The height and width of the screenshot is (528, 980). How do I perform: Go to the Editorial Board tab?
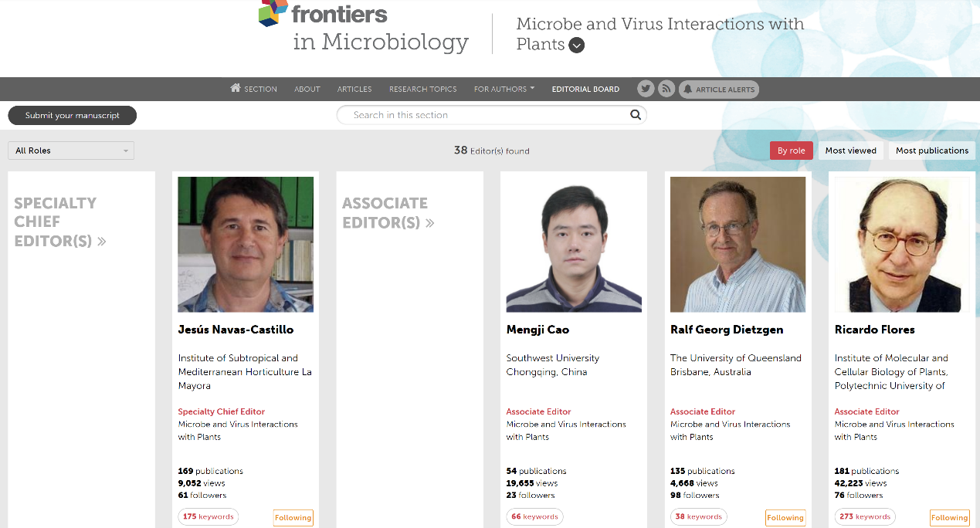pyautogui.click(x=585, y=89)
